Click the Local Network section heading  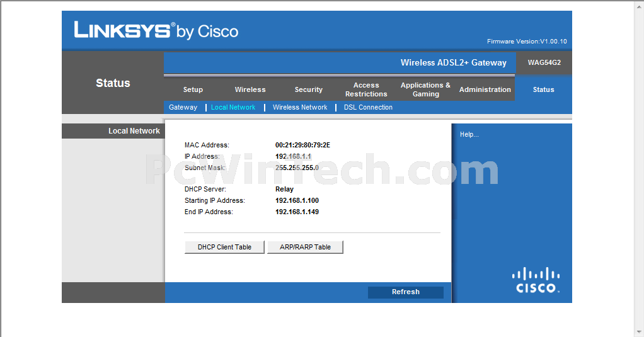click(x=134, y=131)
